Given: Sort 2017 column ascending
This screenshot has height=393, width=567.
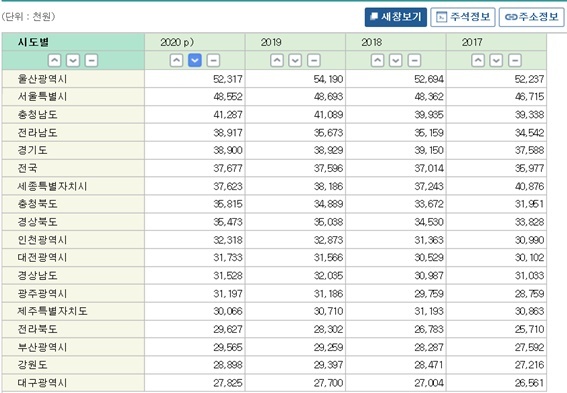Looking at the screenshot, I should [x=478, y=60].
